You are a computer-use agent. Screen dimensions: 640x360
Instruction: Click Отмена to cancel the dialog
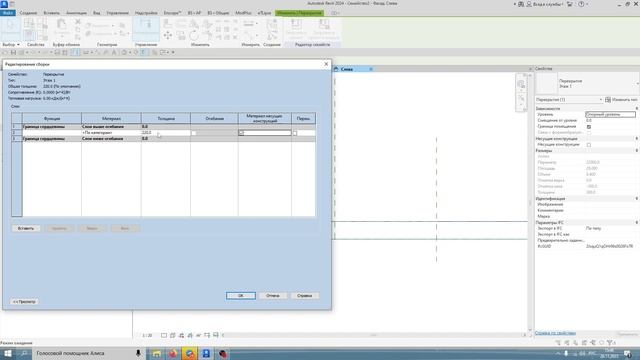point(273,296)
